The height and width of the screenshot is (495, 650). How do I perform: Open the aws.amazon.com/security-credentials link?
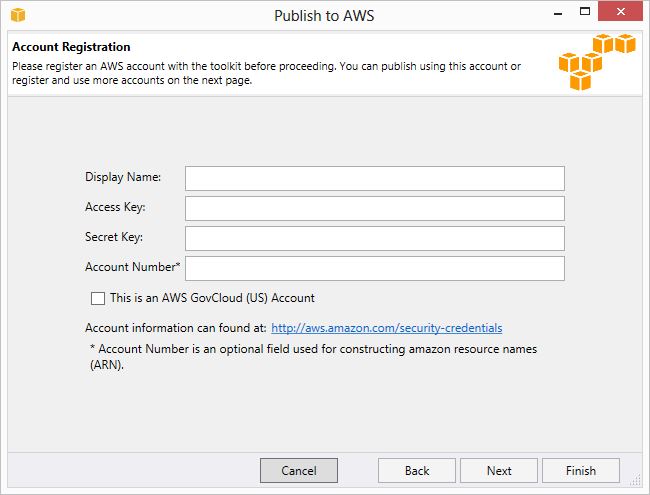386,328
